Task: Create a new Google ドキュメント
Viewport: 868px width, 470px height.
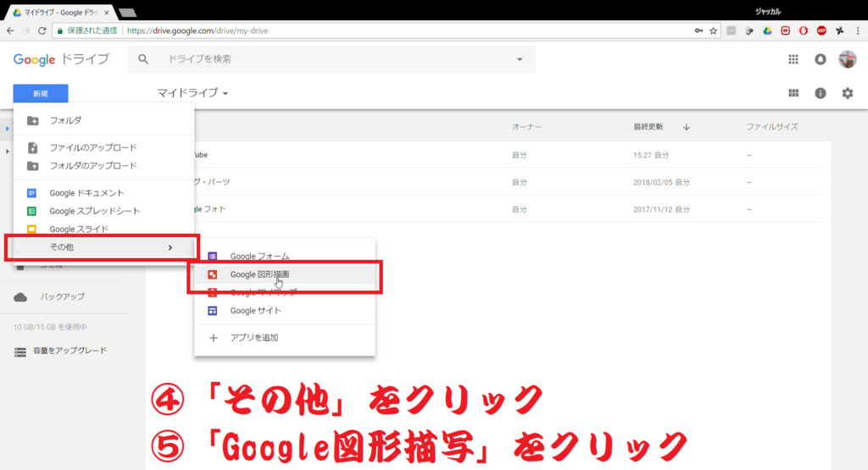Action: pos(103,193)
